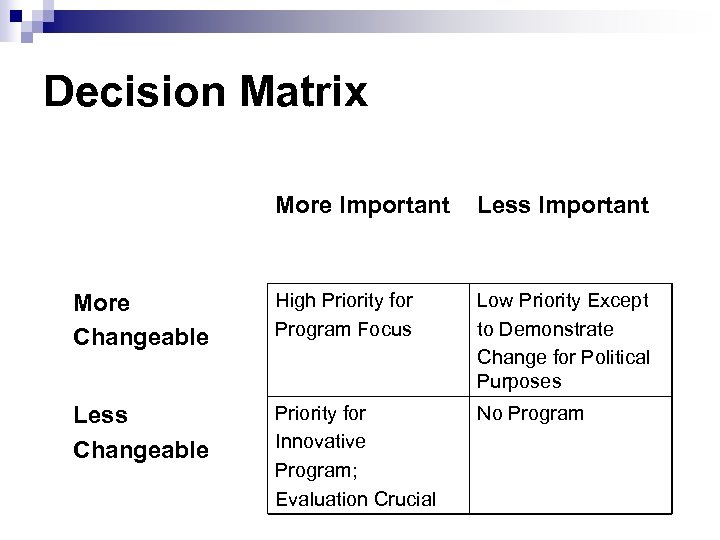
Task: Click the Low Priority Except text
Action: pos(563,300)
